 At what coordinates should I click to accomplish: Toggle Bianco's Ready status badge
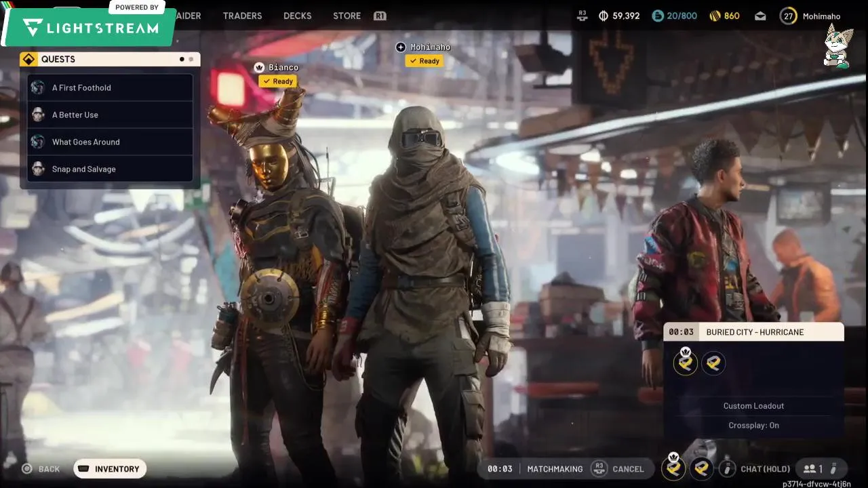point(277,81)
